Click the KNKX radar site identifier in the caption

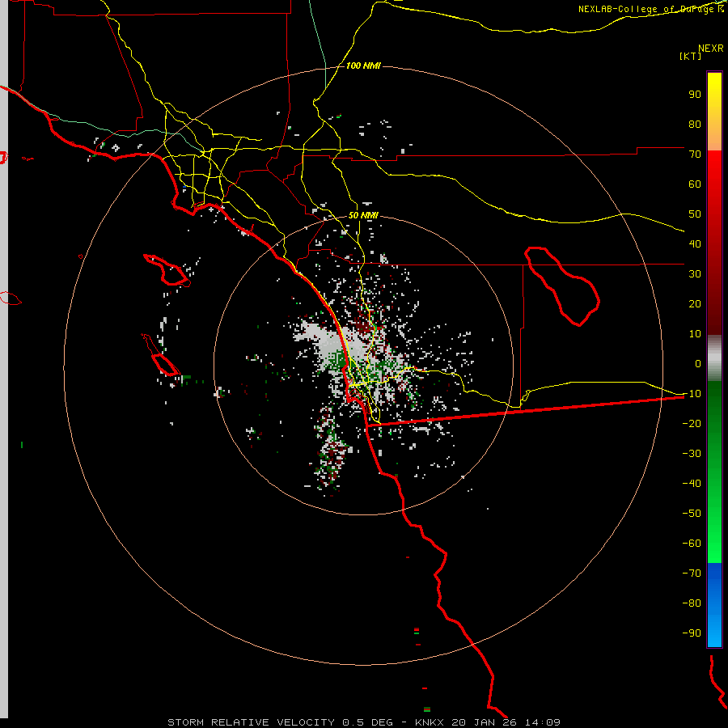[430, 722]
